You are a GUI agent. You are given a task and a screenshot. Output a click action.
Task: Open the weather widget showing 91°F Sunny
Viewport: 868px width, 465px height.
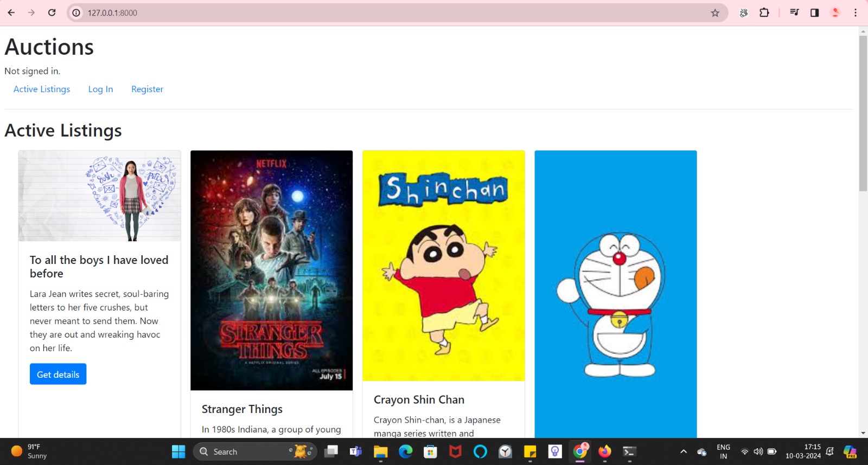tap(30, 451)
